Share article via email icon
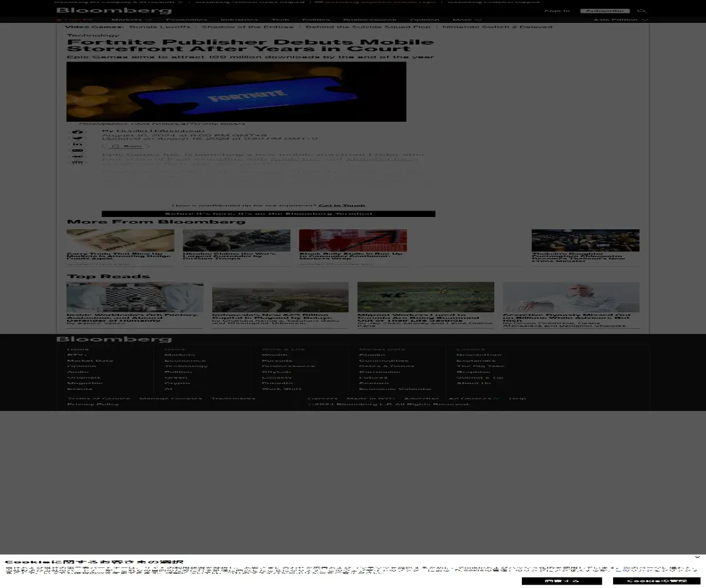The height and width of the screenshot is (588, 706). pyautogui.click(x=78, y=151)
